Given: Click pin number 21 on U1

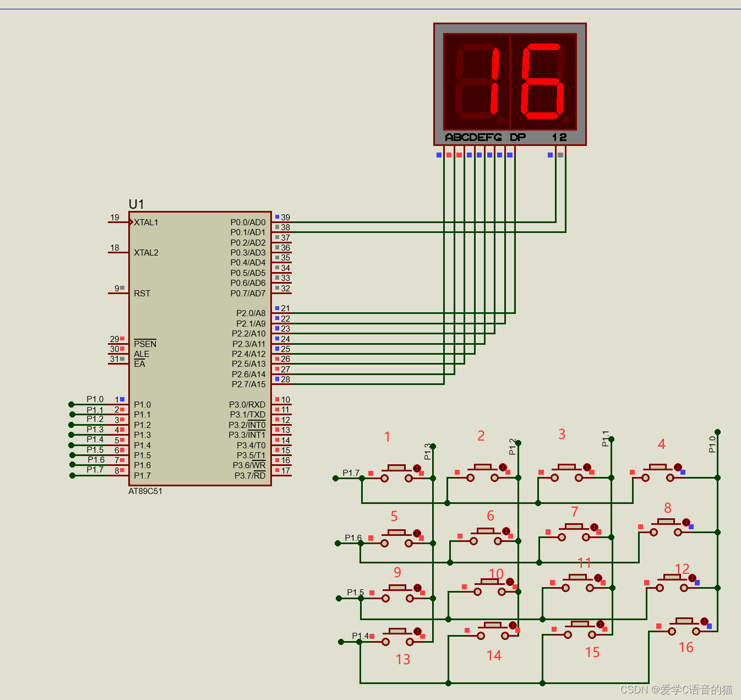Looking at the screenshot, I should point(286,308).
